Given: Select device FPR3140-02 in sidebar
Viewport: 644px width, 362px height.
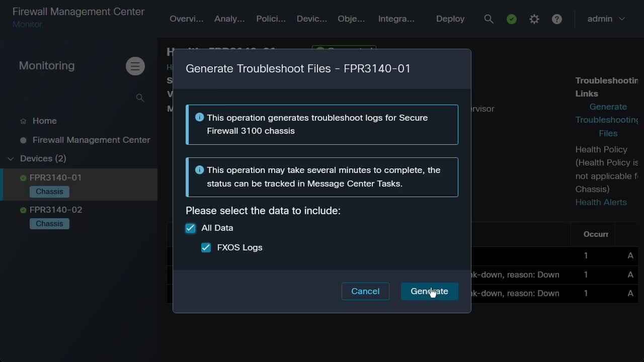Looking at the screenshot, I should pos(55,210).
